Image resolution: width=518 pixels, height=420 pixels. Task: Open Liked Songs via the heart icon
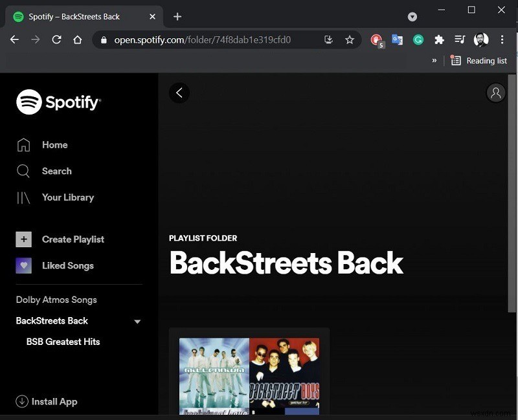(23, 265)
